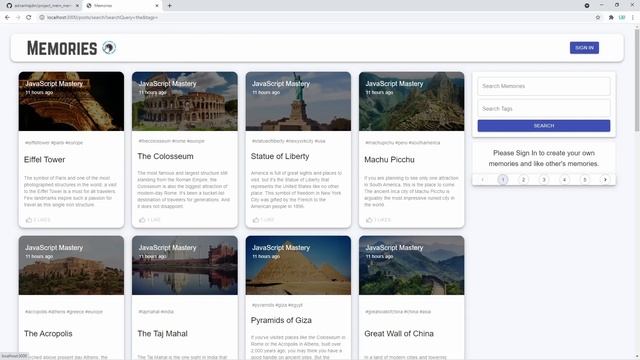Screen dimensions: 640x360
Task: Close the Memories browser tab
Action: (157, 6)
